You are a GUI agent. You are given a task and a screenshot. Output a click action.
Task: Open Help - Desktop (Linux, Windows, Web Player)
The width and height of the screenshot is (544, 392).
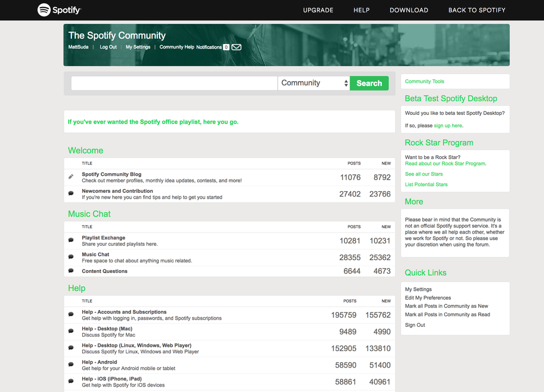[136, 345]
